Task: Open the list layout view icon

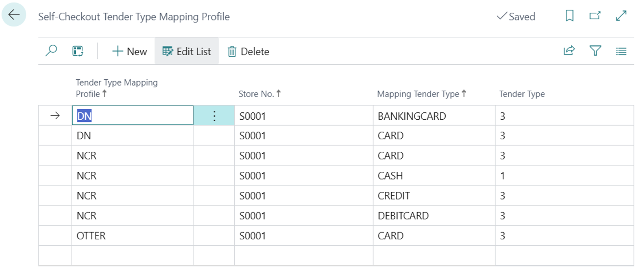Action: (x=621, y=51)
